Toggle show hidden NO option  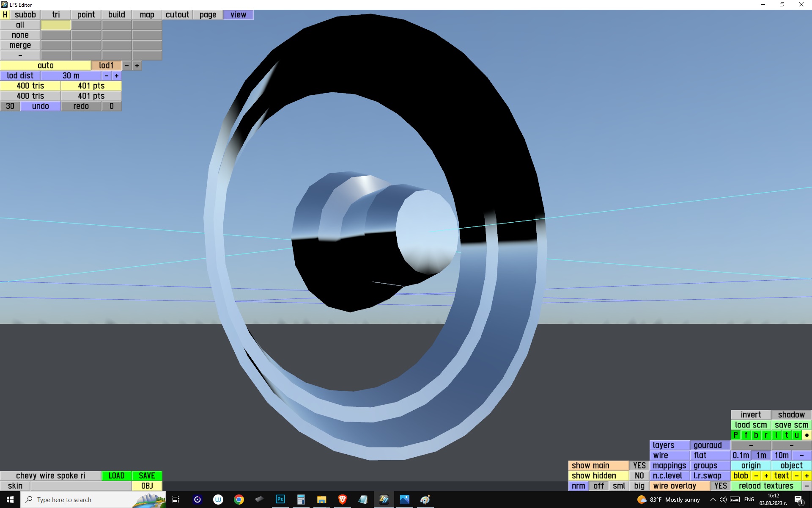[x=639, y=476]
